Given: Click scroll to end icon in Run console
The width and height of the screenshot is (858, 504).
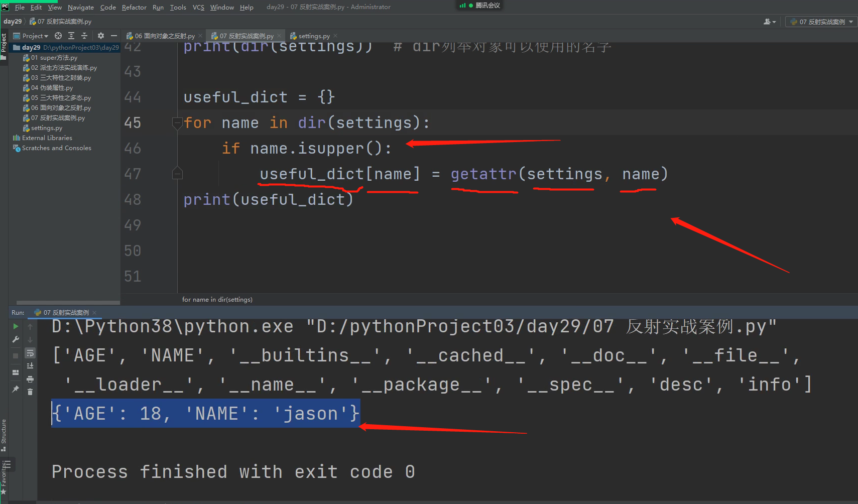Looking at the screenshot, I should tap(30, 366).
